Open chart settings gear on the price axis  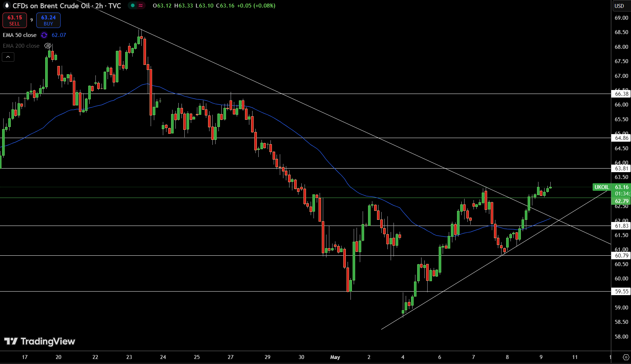pyautogui.click(x=626, y=357)
